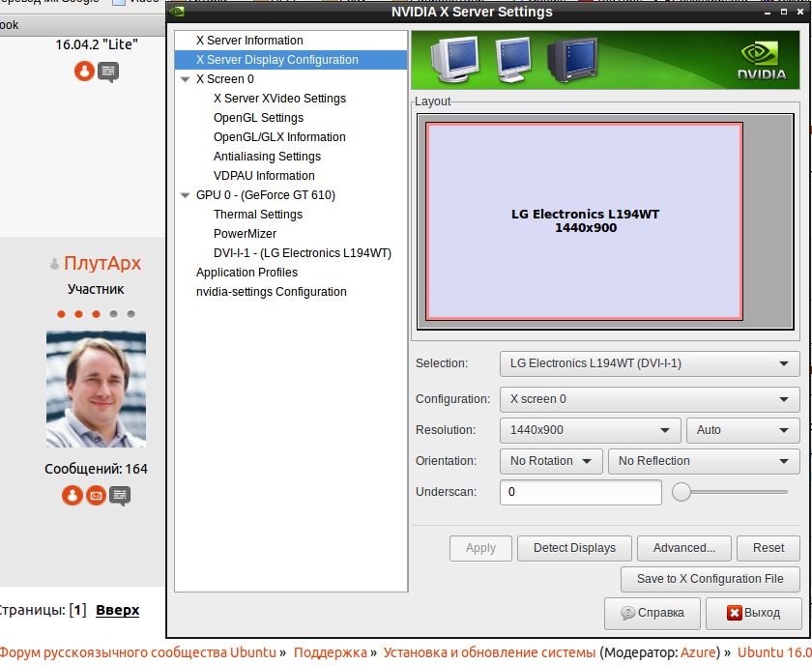Open Advanced... display options
This screenshot has height=665, width=812.
tap(684, 548)
